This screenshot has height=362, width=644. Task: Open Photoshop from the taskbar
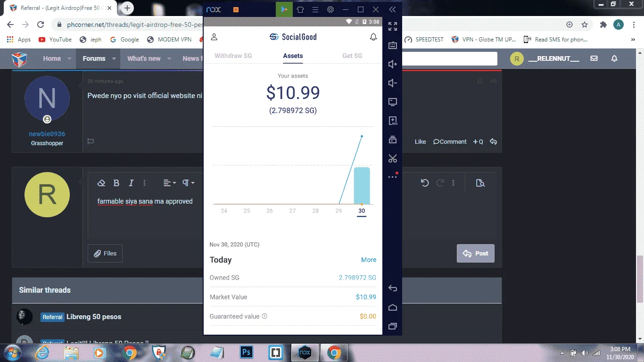[x=247, y=352]
